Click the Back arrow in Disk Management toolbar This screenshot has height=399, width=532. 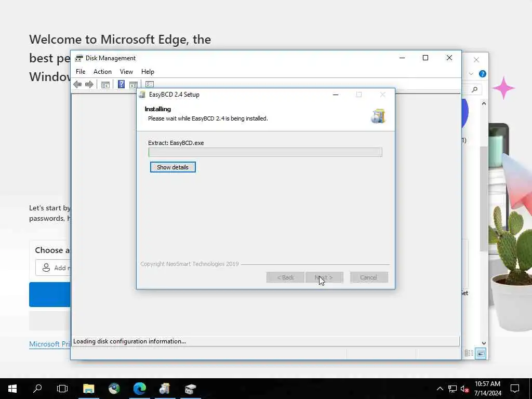[77, 84]
